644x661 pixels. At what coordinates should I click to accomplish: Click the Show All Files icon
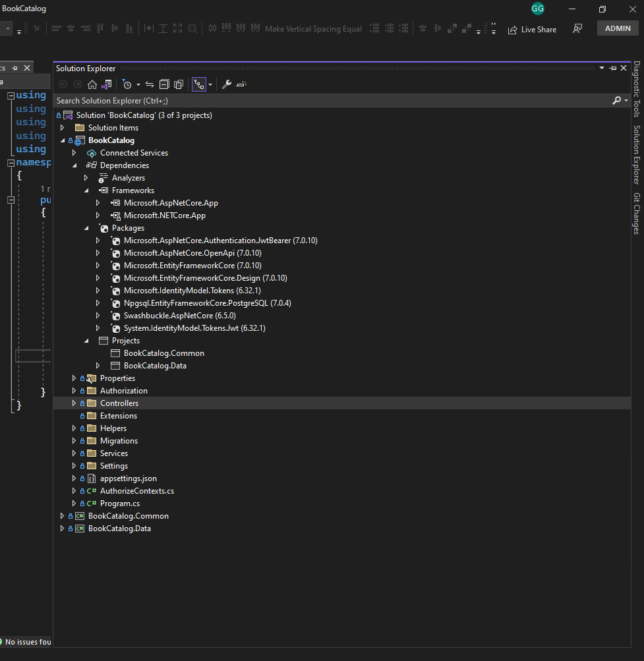click(x=179, y=84)
